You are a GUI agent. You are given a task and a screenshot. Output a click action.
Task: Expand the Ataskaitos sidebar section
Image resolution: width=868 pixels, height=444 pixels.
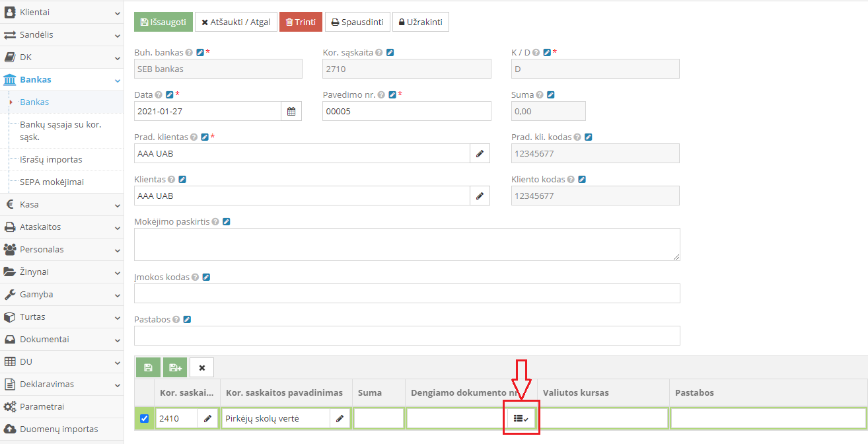[x=61, y=227]
